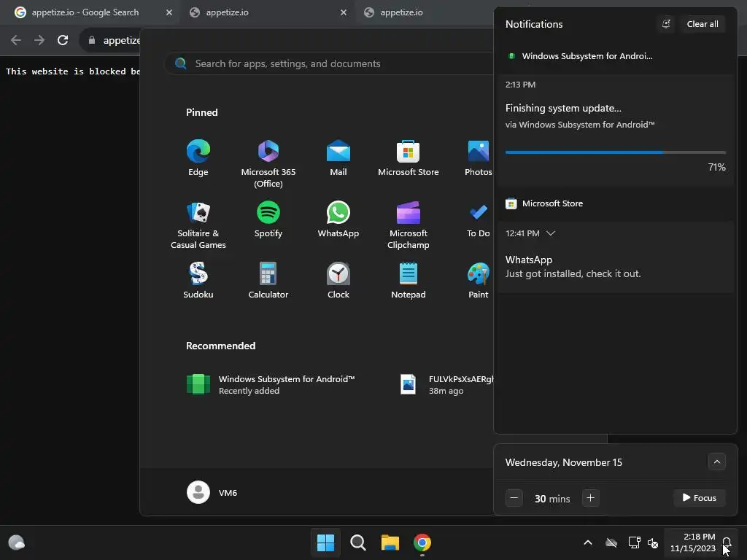
Task: Open the Finishing system update notification
Action: point(616,130)
